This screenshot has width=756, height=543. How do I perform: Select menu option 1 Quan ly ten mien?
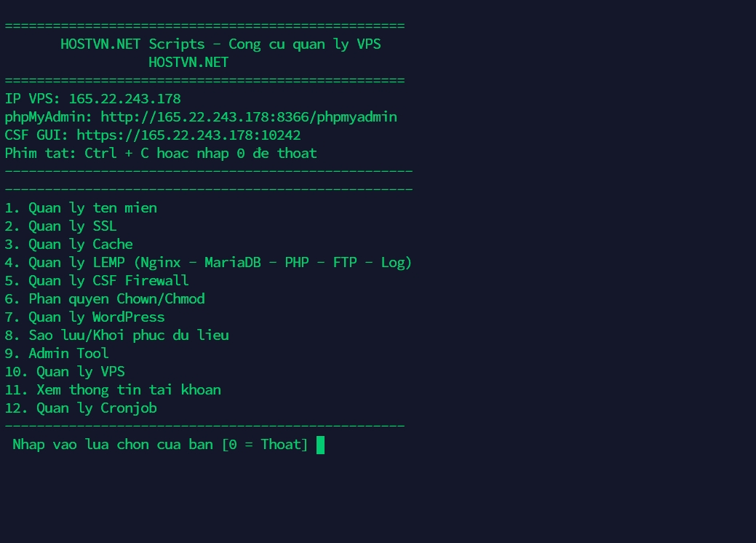coord(81,208)
